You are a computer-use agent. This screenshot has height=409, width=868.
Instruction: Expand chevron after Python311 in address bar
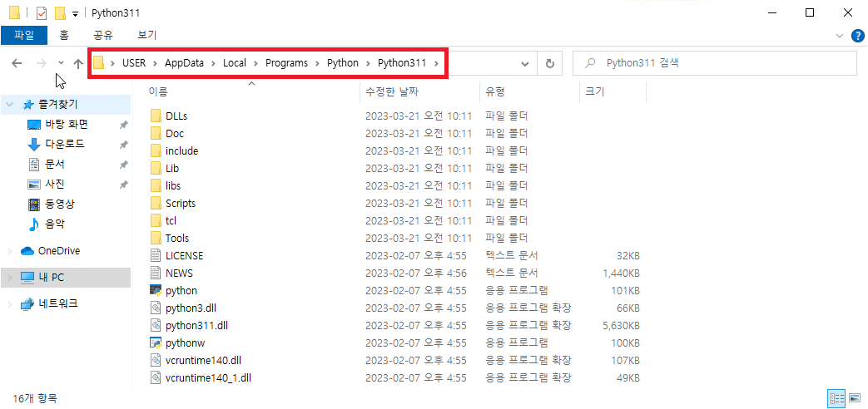click(436, 63)
